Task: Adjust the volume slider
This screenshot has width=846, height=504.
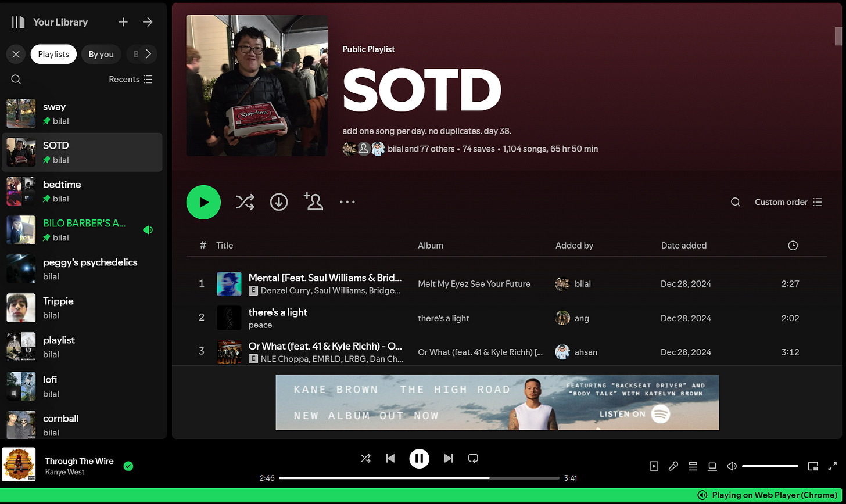Action: (770, 466)
